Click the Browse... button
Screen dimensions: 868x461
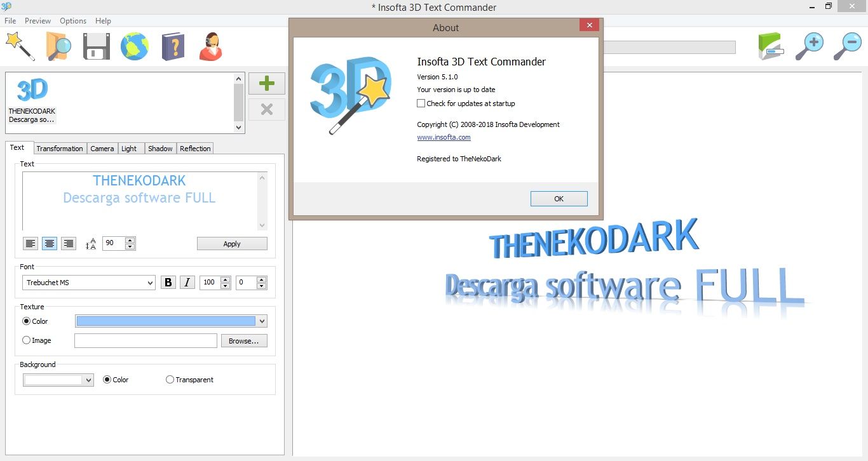244,341
